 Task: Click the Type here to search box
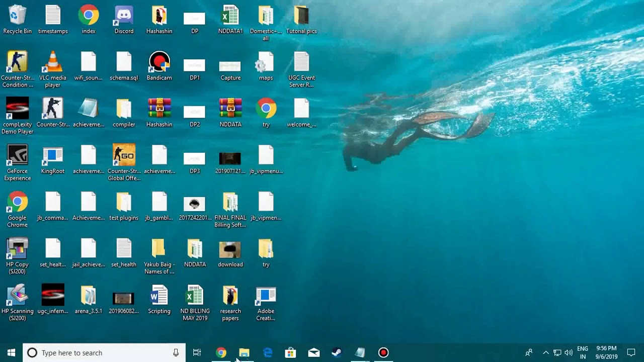[104, 352]
